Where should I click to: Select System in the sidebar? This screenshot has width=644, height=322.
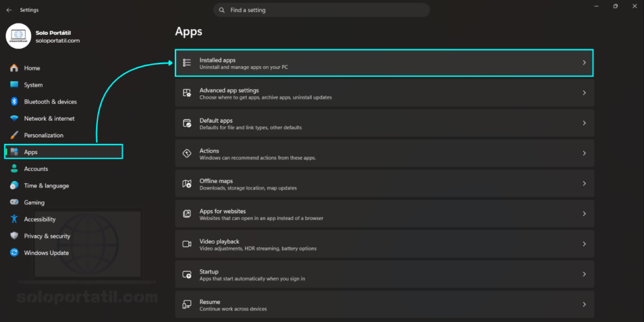[64, 85]
